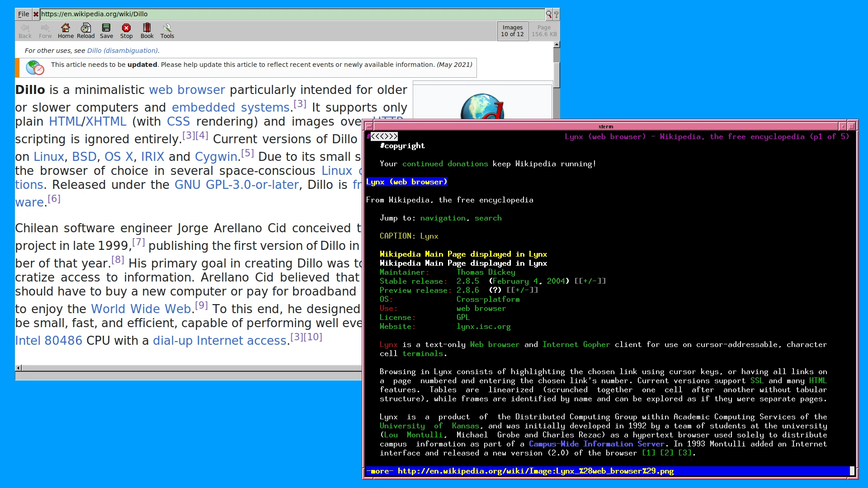Click the Internet Gopher link in Lynx
Image resolution: width=868 pixels, height=488 pixels.
click(x=576, y=344)
